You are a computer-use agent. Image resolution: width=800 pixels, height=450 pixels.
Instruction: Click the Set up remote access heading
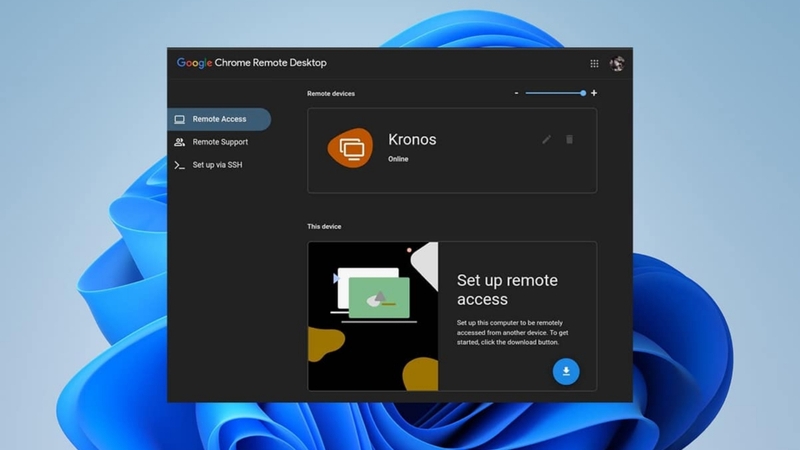(x=507, y=290)
